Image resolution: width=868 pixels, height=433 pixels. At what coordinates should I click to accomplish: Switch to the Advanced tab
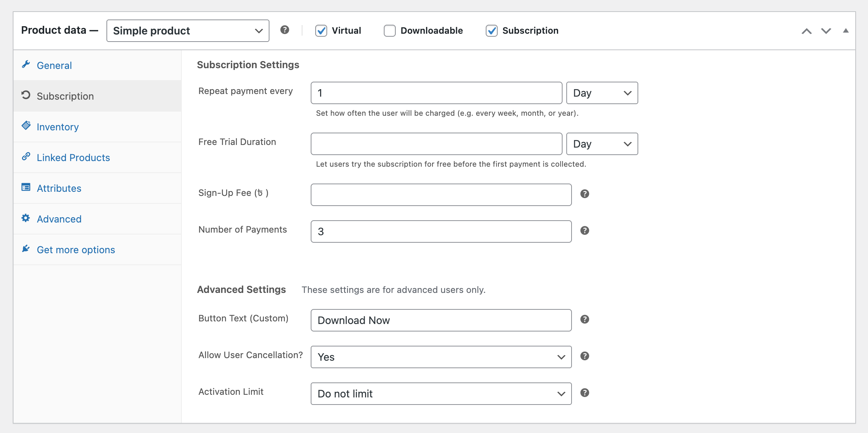(x=97, y=219)
